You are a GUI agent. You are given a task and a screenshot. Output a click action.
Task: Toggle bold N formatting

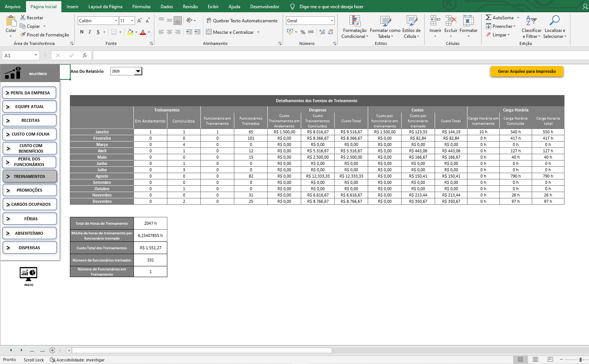tap(82, 32)
